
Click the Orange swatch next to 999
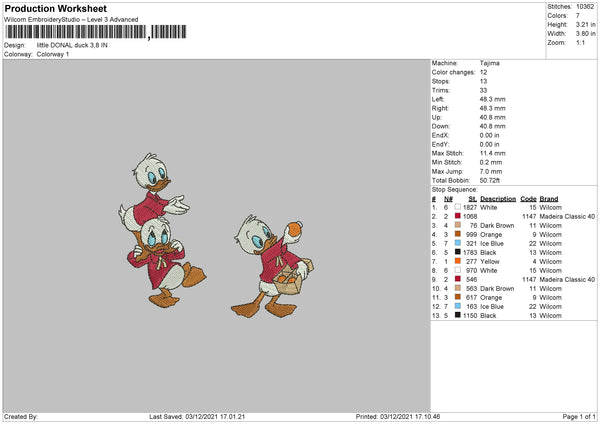457,234
